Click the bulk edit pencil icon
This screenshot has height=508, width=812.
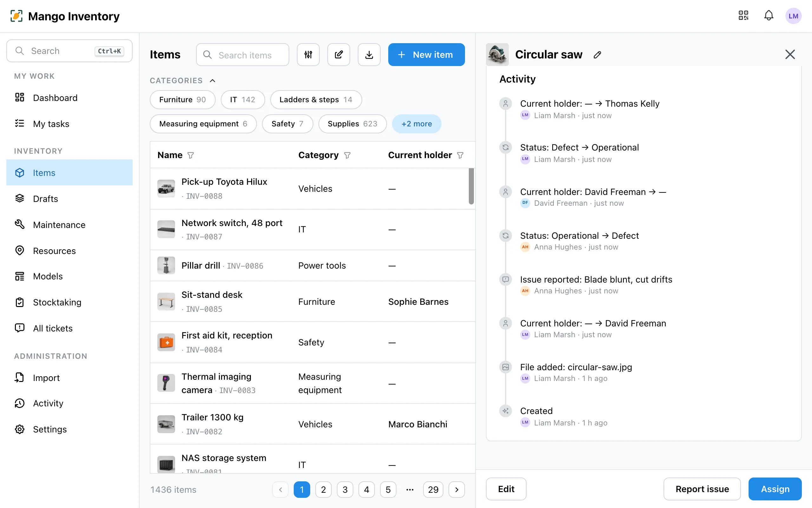(x=338, y=54)
